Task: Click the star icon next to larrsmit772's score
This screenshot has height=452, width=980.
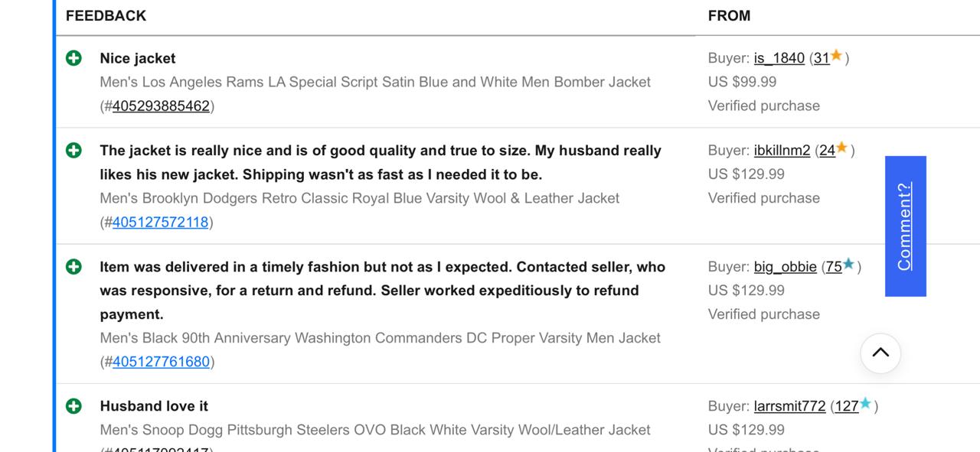Action: click(x=866, y=405)
